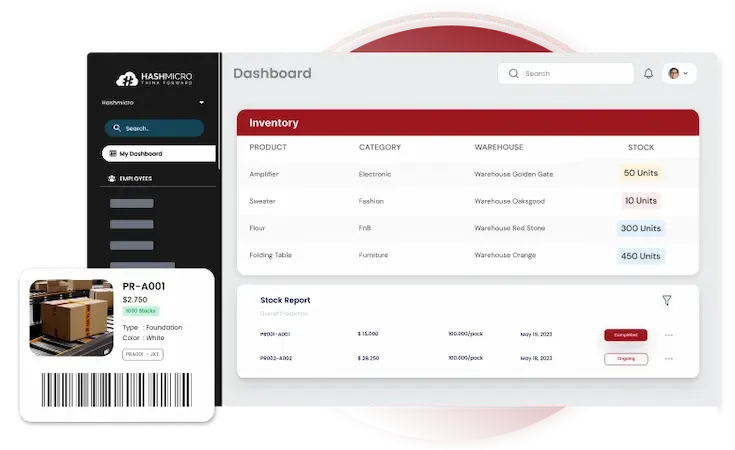This screenshot has width=735, height=450.
Task: Expand the user profile dropdown arrow
Action: click(685, 74)
